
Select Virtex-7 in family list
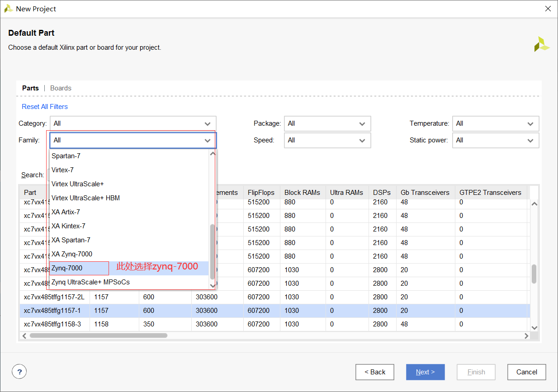[129, 170]
